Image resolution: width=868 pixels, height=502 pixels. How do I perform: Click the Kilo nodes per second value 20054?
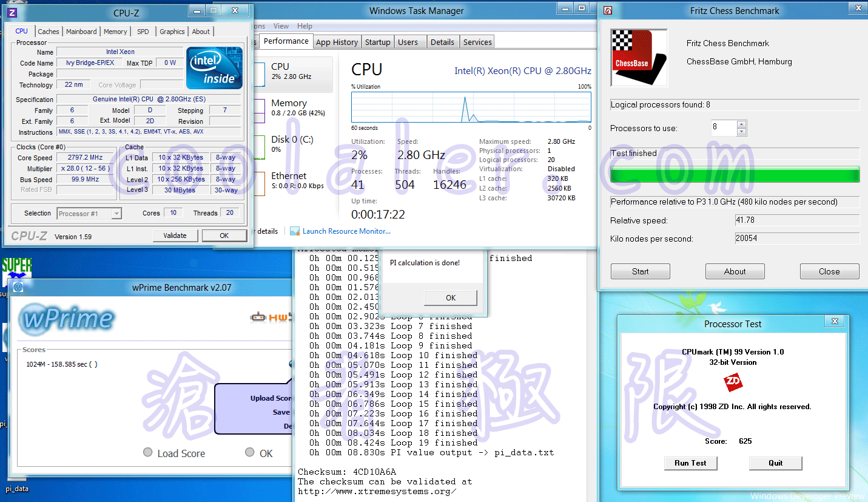click(x=797, y=239)
